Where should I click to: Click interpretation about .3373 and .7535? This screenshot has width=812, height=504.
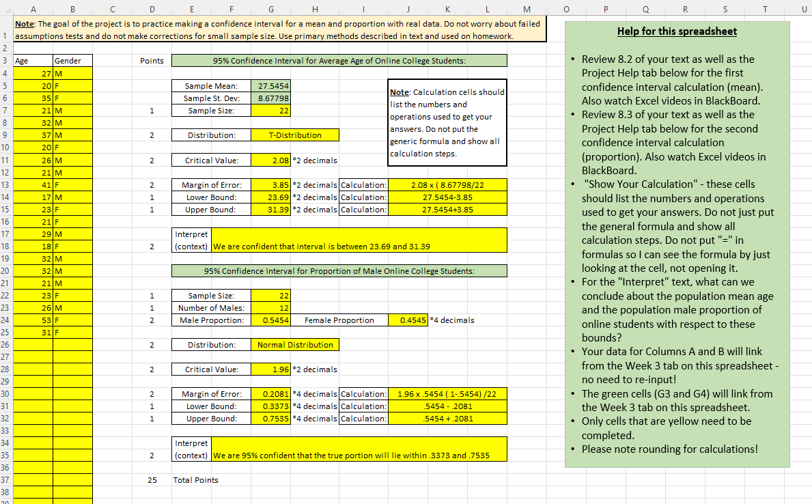pos(359,449)
